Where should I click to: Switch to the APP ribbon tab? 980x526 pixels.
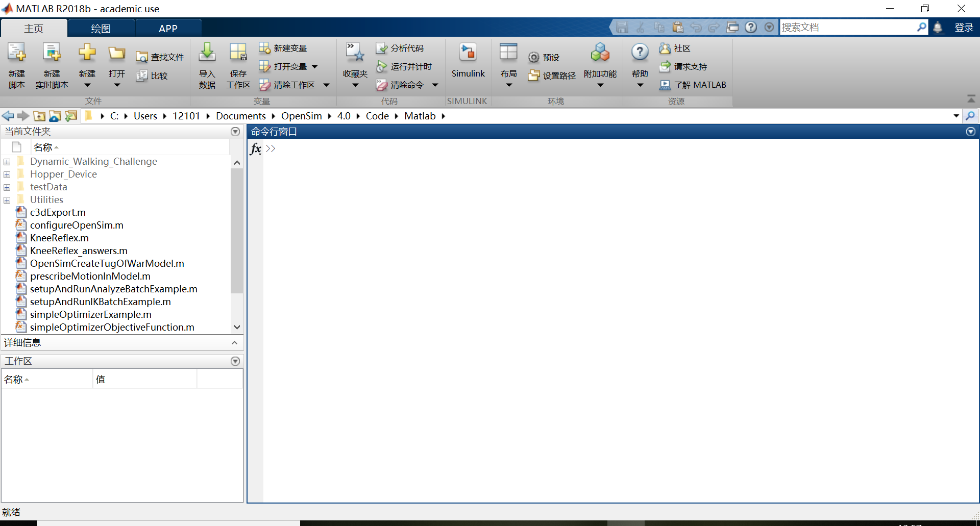coord(168,28)
